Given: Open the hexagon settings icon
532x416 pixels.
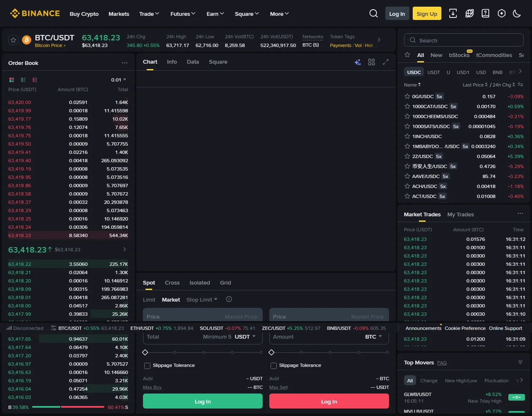Looking at the screenshot, I should tap(502, 14).
